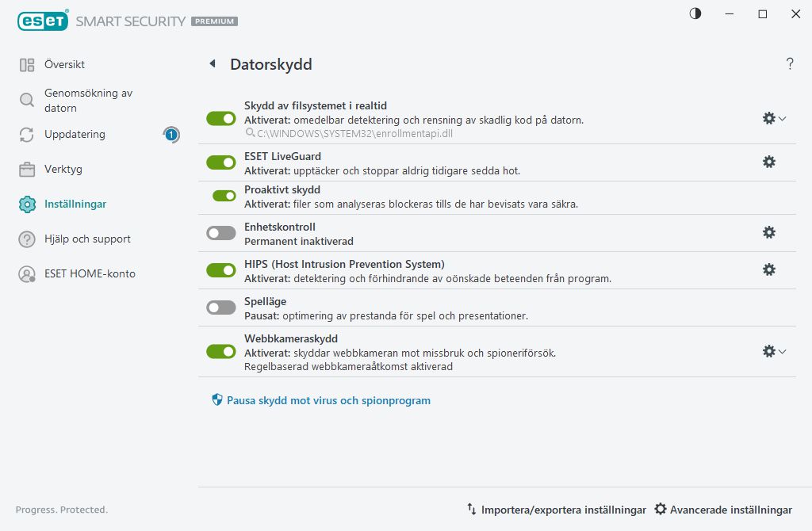Turn on Spelläge toggle
The image size is (812, 531).
[x=221, y=308]
